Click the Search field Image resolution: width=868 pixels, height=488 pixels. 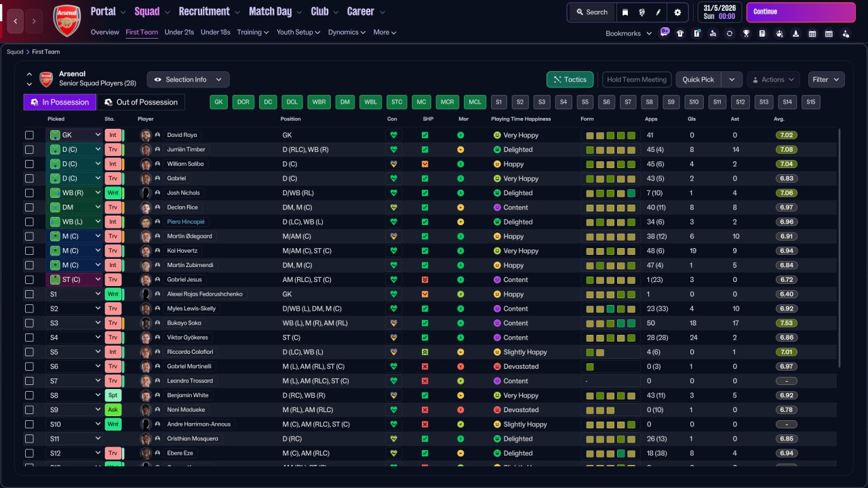(x=591, y=12)
